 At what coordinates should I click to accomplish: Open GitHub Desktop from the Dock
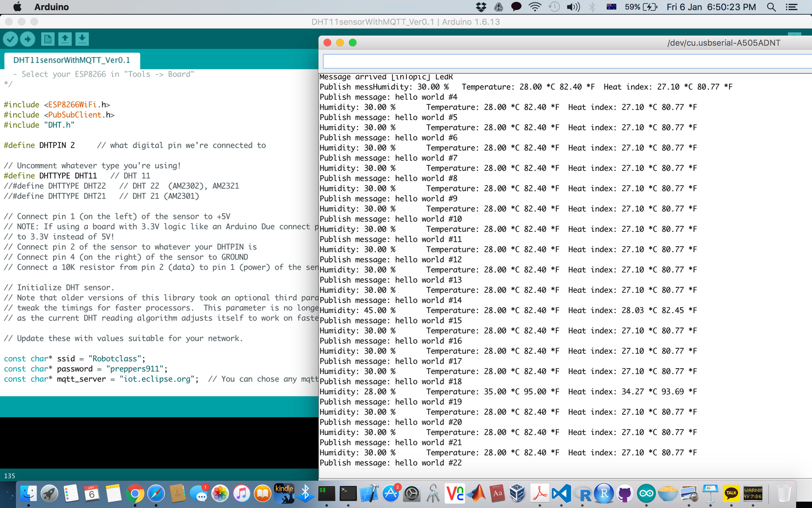coord(625,494)
